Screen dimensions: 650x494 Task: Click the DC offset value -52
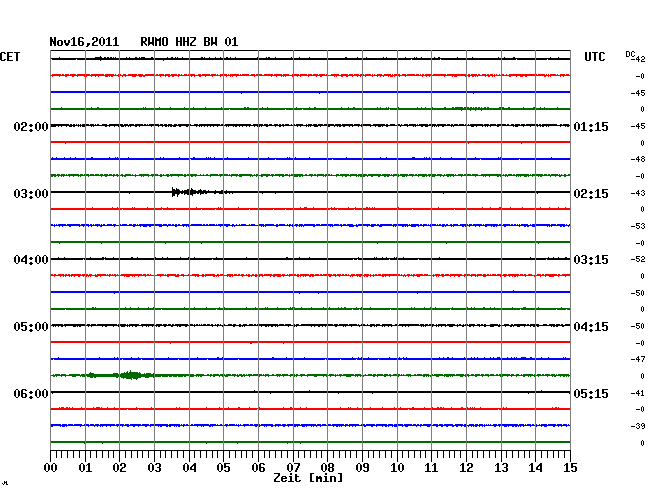click(638, 259)
